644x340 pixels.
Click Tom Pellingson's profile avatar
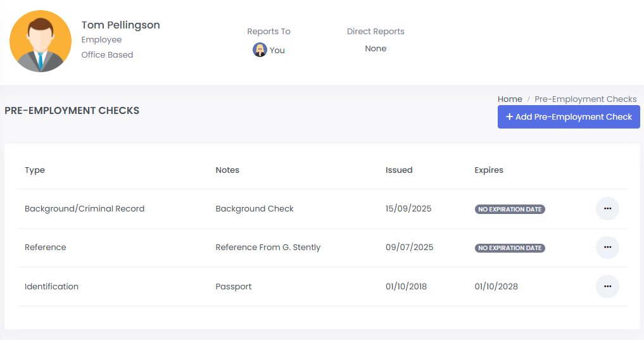(x=41, y=41)
